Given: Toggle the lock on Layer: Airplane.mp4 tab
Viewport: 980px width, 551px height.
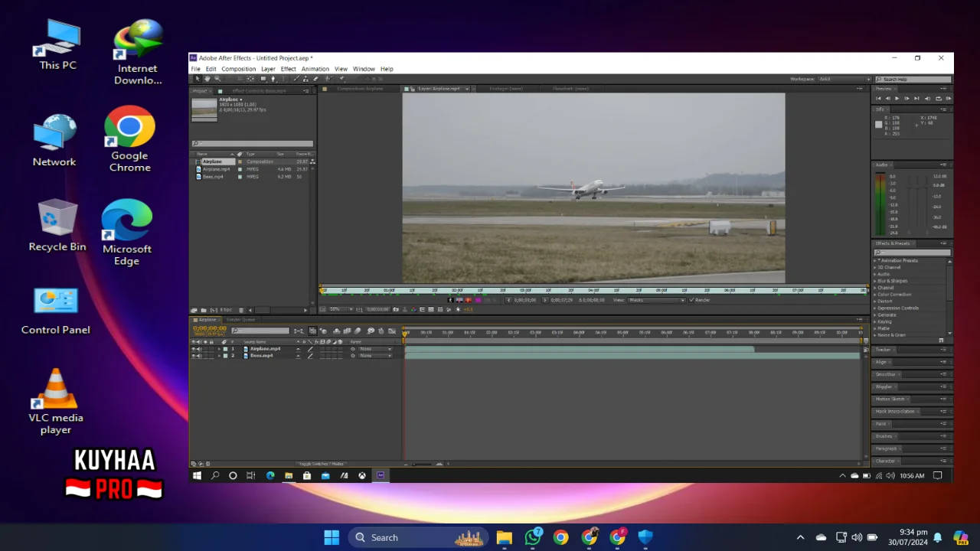Looking at the screenshot, I should click(x=413, y=89).
